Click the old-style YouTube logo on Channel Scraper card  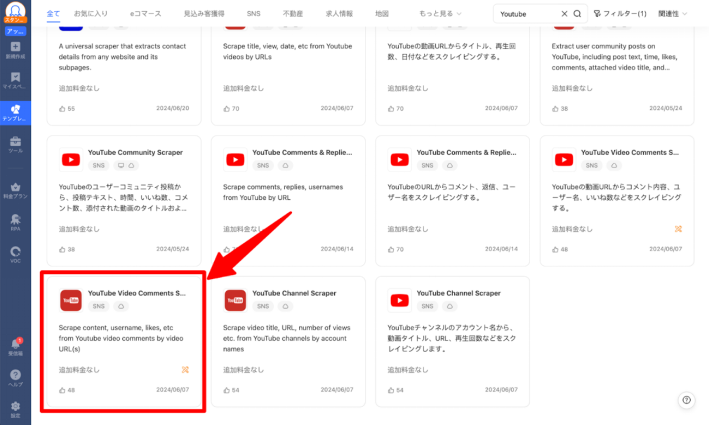tap(235, 300)
